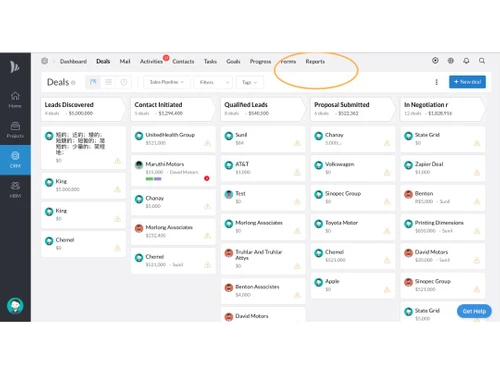Open the Mail tab
Image resolution: width=500 pixels, height=375 pixels.
(125, 61)
